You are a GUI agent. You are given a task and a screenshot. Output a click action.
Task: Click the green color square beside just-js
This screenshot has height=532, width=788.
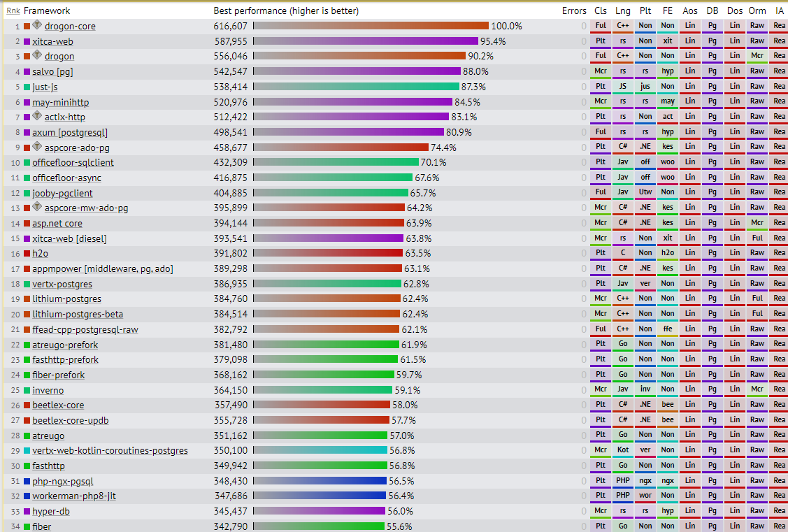click(x=27, y=87)
